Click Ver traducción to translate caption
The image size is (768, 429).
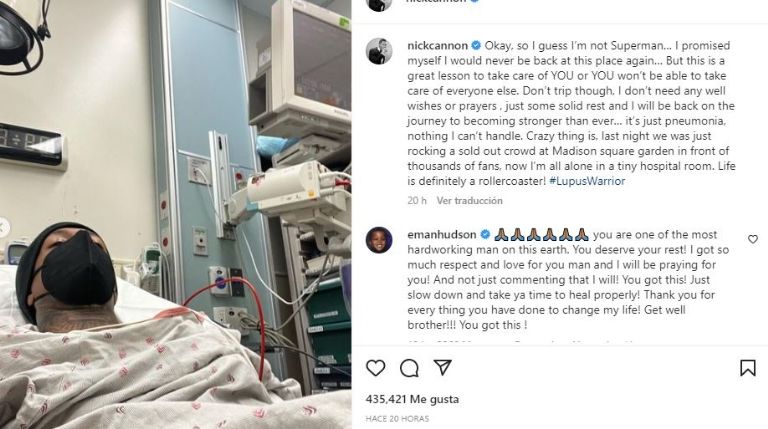tap(469, 201)
